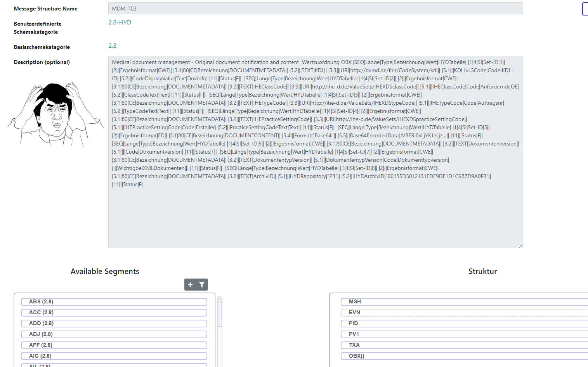Open the 2.8 base schema category link
588x367 pixels.
(x=112, y=46)
